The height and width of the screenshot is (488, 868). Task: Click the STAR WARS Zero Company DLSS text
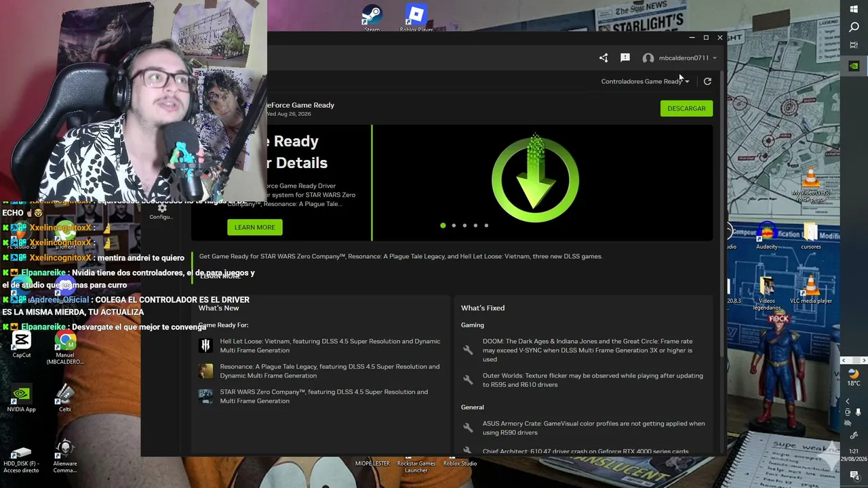click(x=324, y=396)
